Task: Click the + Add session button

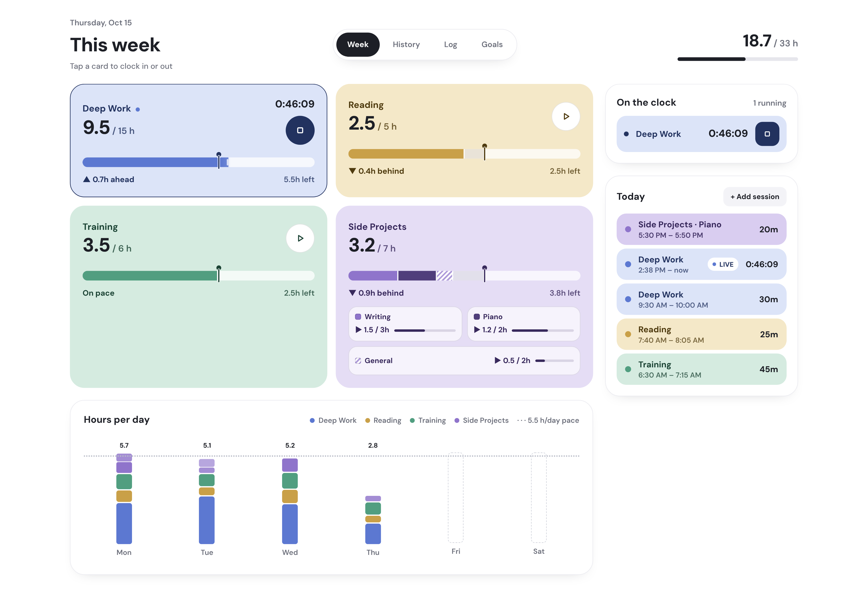Action: 754,197
